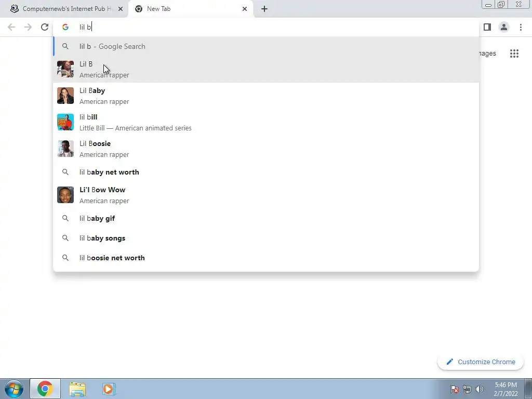Open a new tab with the plus button

(x=264, y=9)
